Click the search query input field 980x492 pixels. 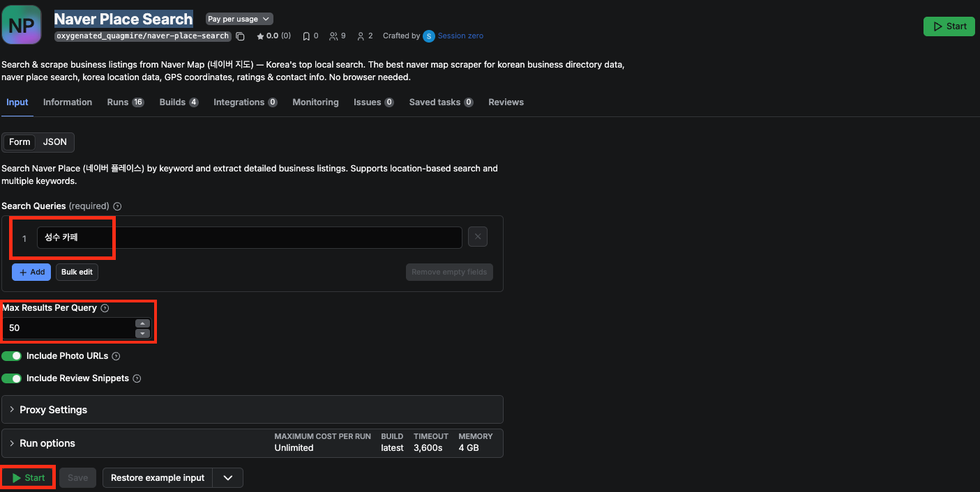[x=249, y=238]
